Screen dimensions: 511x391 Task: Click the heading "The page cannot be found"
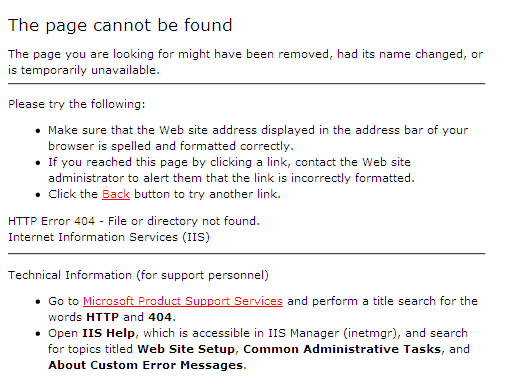120,26
